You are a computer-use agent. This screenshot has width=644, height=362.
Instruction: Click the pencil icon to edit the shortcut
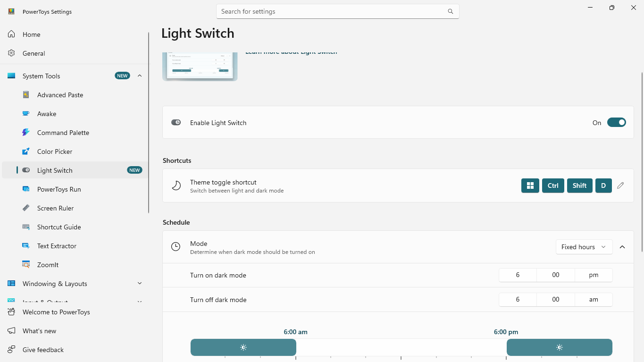click(x=620, y=185)
